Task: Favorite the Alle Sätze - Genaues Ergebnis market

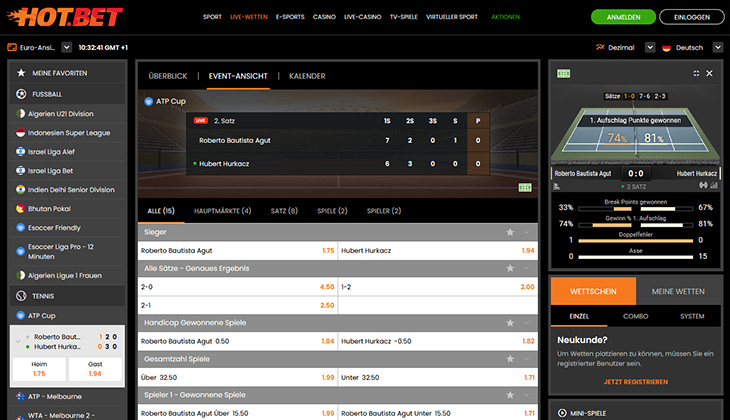Action: [510, 268]
